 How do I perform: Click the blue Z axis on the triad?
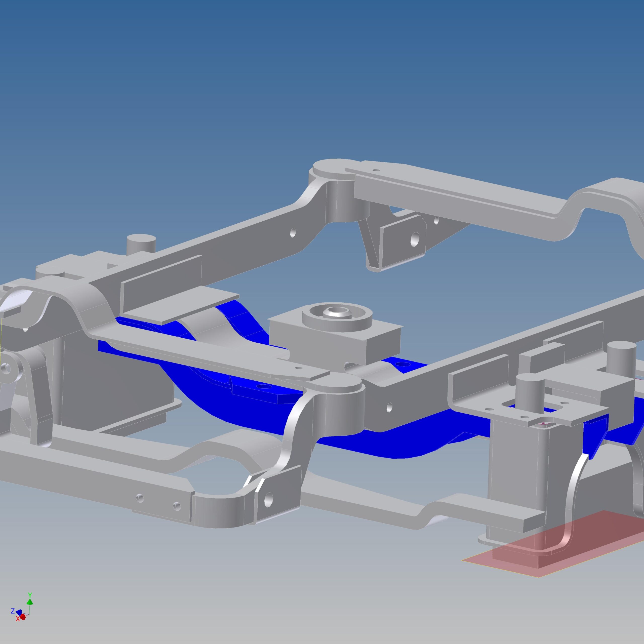[19, 612]
